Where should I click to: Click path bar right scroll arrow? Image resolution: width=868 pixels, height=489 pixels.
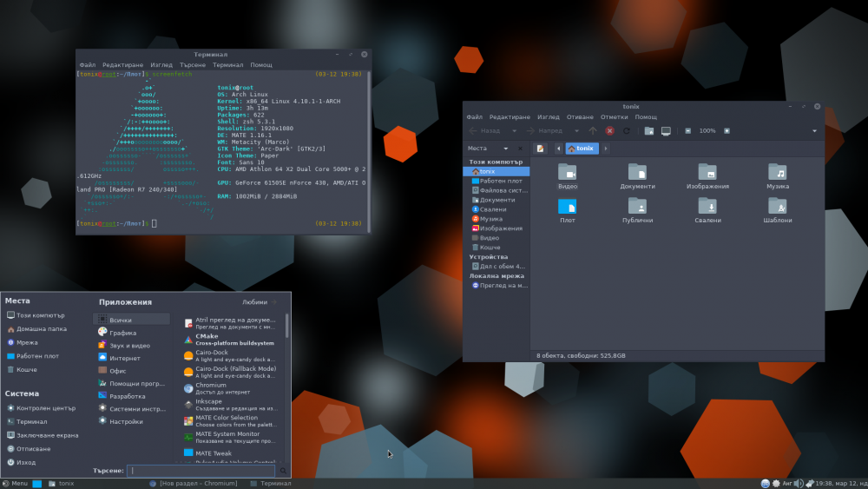[606, 149]
